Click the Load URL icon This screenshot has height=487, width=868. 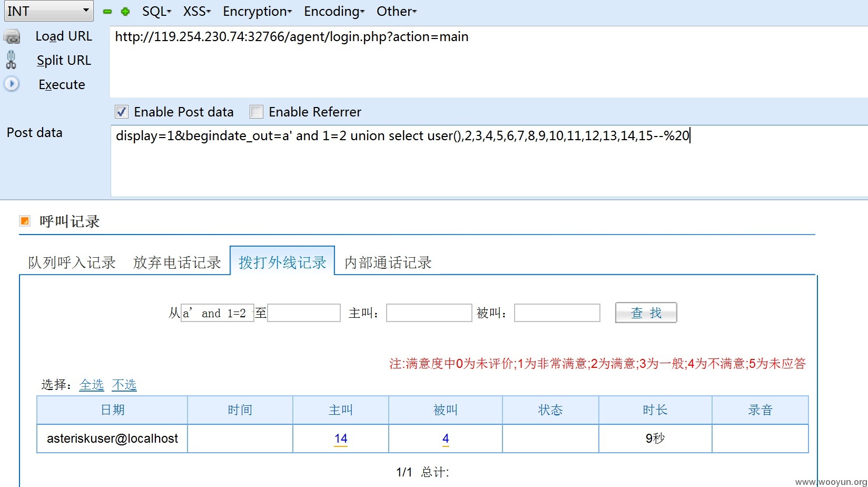[12, 37]
